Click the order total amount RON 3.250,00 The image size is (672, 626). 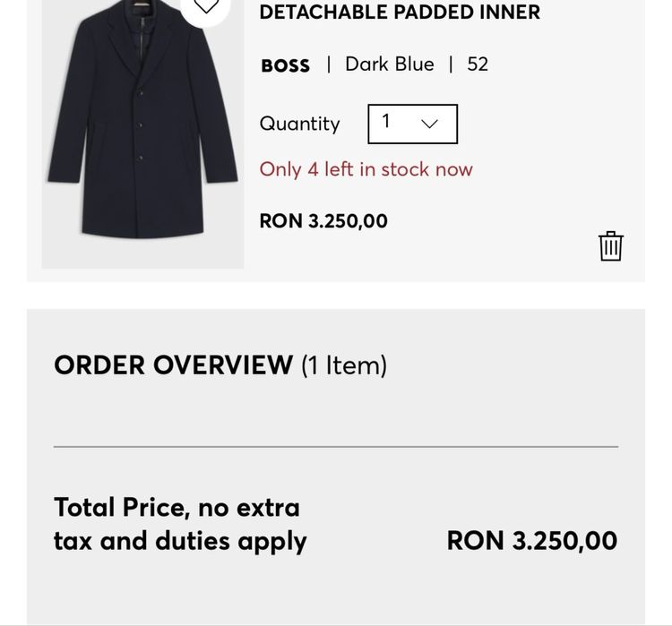tap(531, 541)
